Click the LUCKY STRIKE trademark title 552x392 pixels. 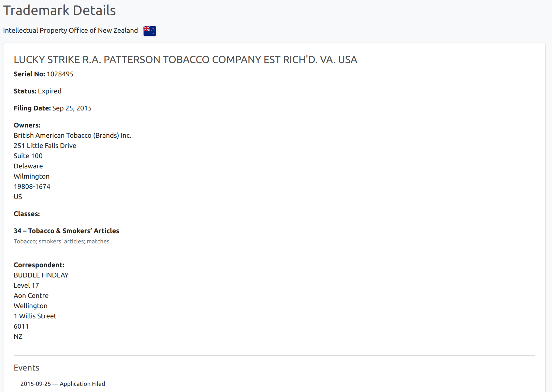(x=185, y=60)
